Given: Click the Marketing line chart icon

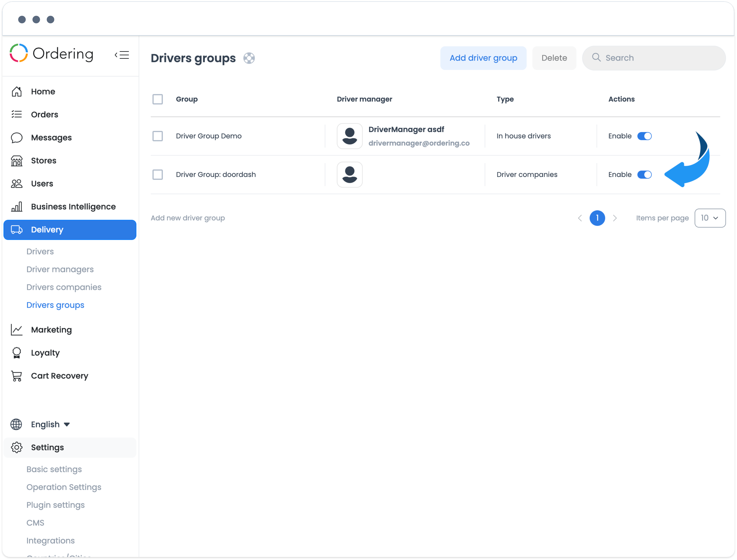Looking at the screenshot, I should 17,329.
